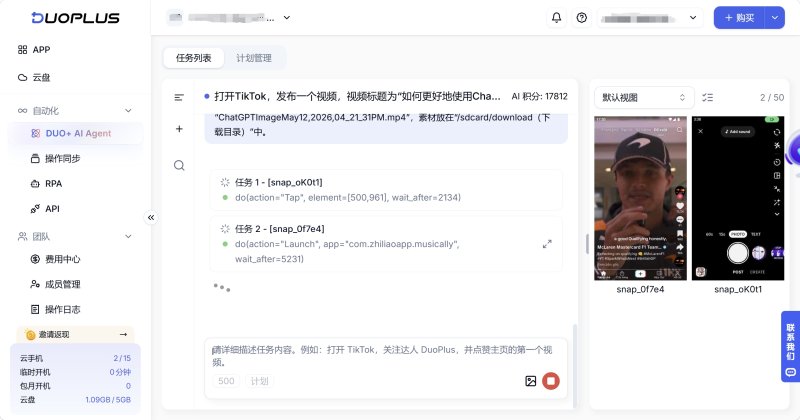Click the checklist select icon
800x420 pixels.
708,97
